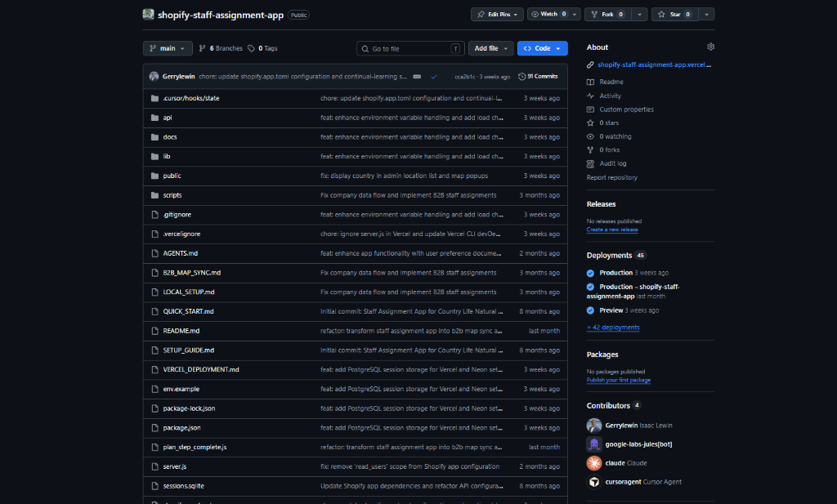The height and width of the screenshot is (504, 837).
Task: Open the B2B_MAP_SYNC.md file
Action: [x=192, y=273]
